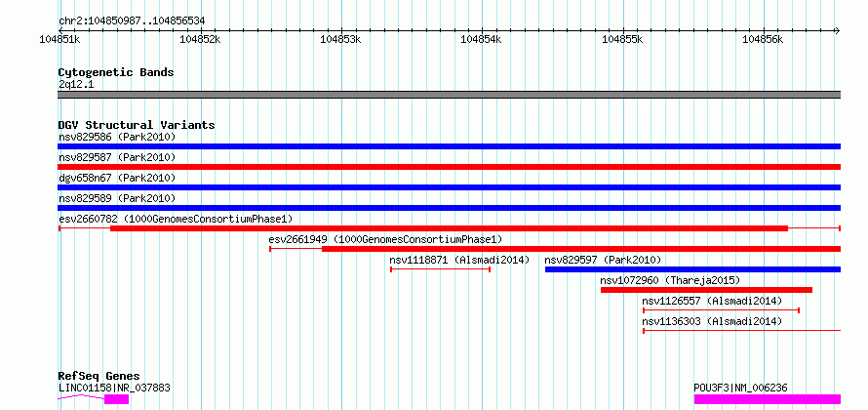868x410 pixels.
Task: Click the 104853k ruler tick label
Action: pyautogui.click(x=341, y=39)
